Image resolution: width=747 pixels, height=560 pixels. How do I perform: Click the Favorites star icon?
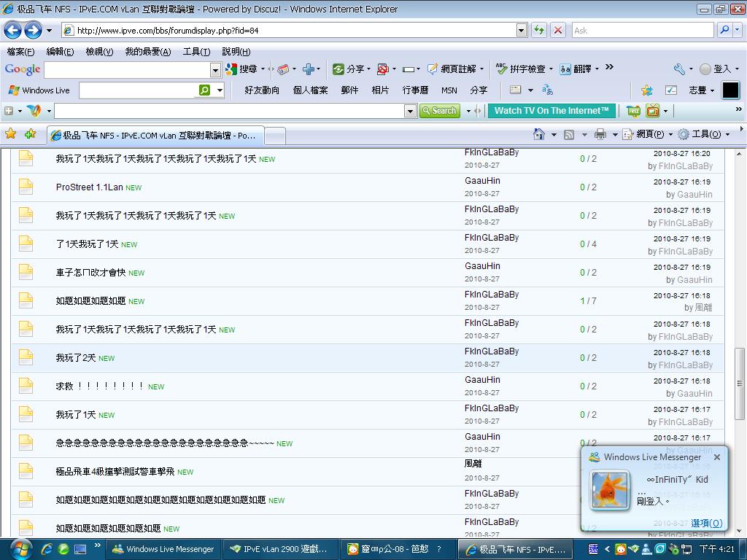point(10,134)
